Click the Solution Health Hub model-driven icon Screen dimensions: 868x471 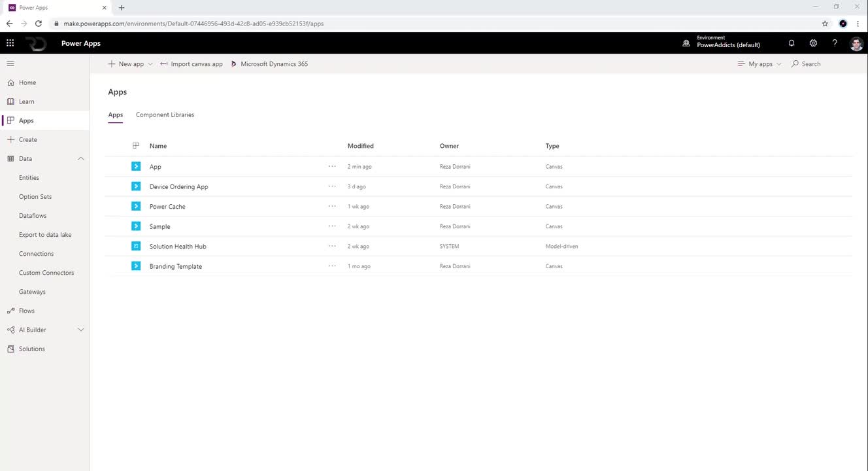coord(136,246)
